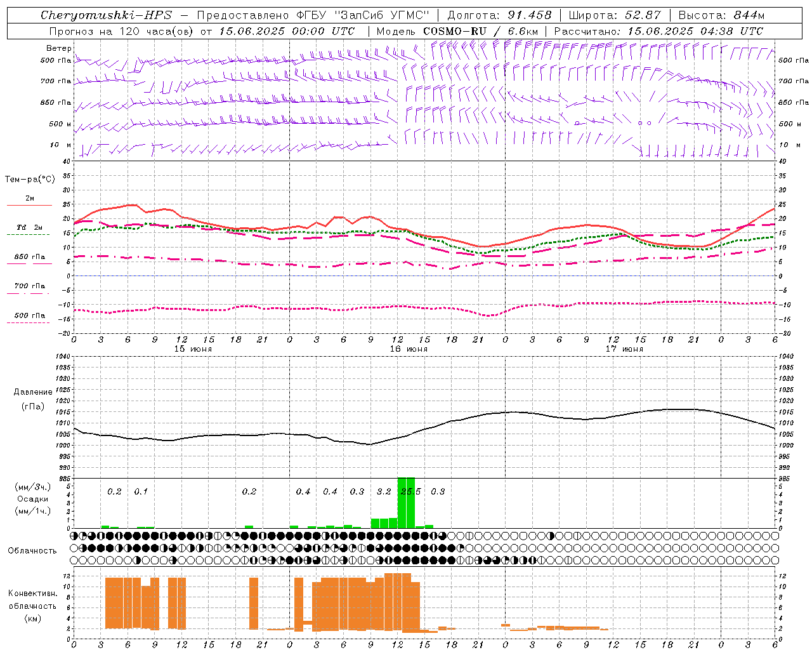Image resolution: width=812 pixels, height=650 pixels.
Task: Click the Долгота: 91.458 value
Action: 499,15
